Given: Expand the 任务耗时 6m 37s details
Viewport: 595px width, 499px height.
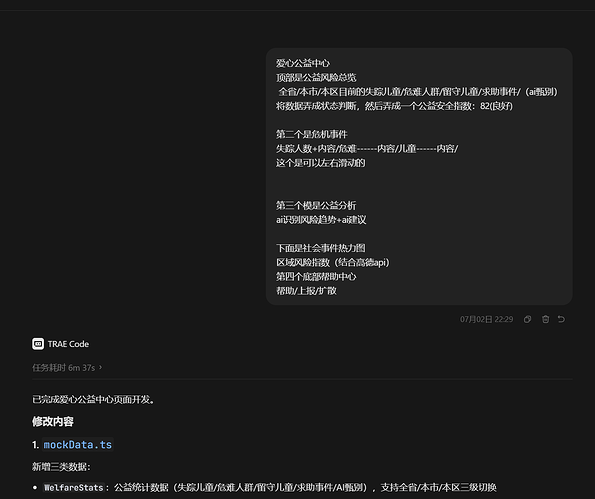Looking at the screenshot, I should pyautogui.click(x=67, y=367).
